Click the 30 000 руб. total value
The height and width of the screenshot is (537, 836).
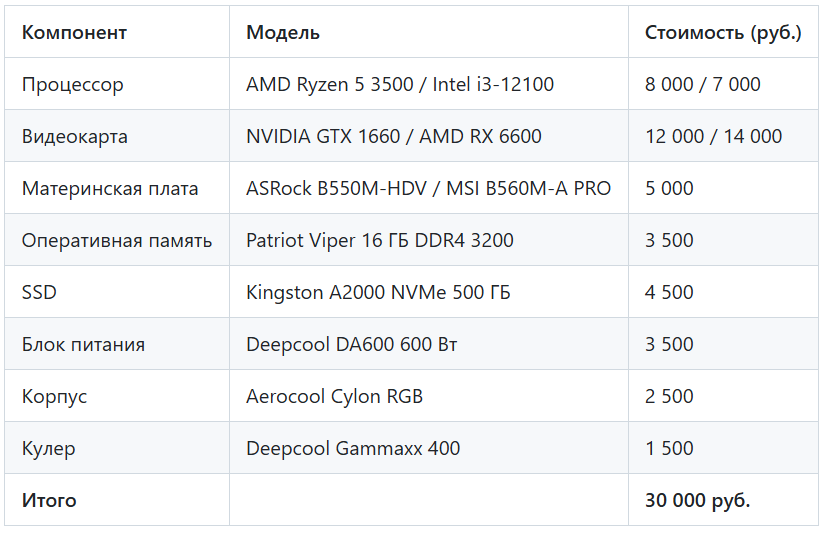click(x=697, y=500)
